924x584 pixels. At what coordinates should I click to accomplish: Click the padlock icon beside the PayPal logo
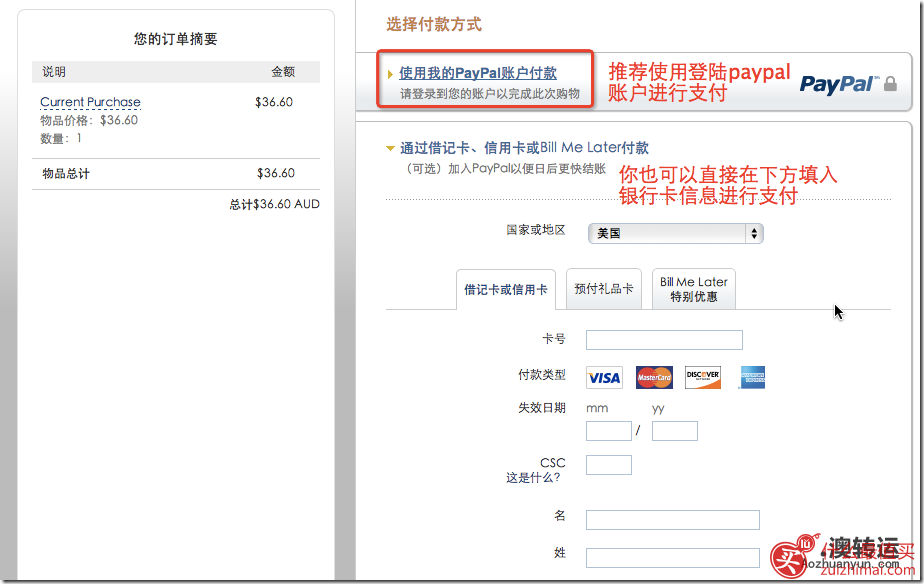pyautogui.click(x=890, y=84)
